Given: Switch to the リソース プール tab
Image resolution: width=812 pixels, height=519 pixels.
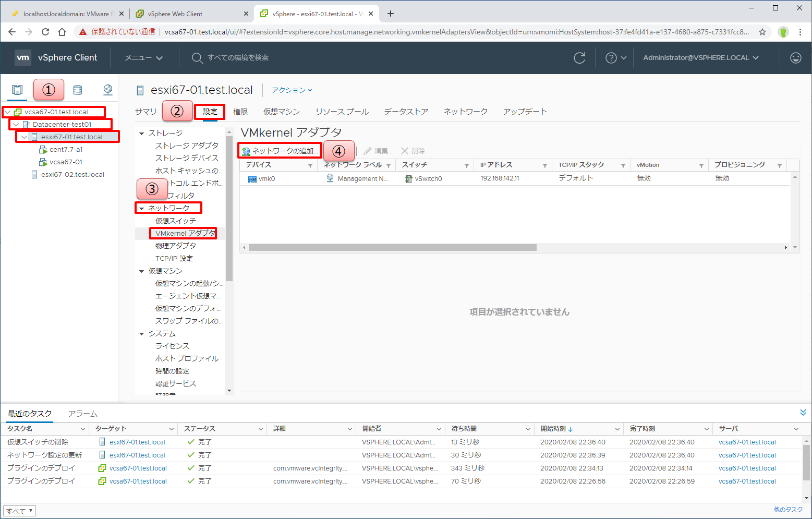Looking at the screenshot, I should [342, 112].
